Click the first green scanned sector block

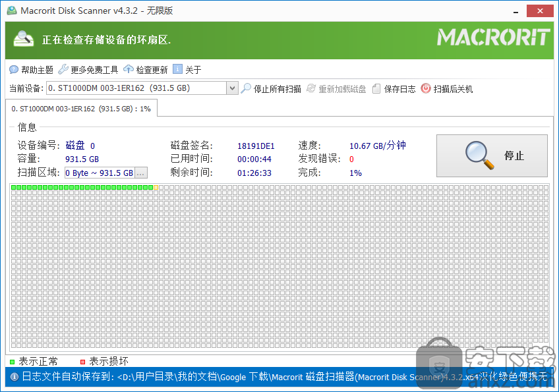click(14, 188)
